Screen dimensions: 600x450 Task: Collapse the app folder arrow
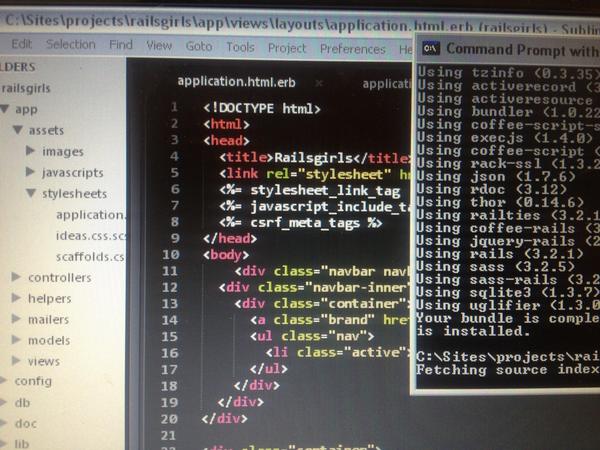point(5,109)
